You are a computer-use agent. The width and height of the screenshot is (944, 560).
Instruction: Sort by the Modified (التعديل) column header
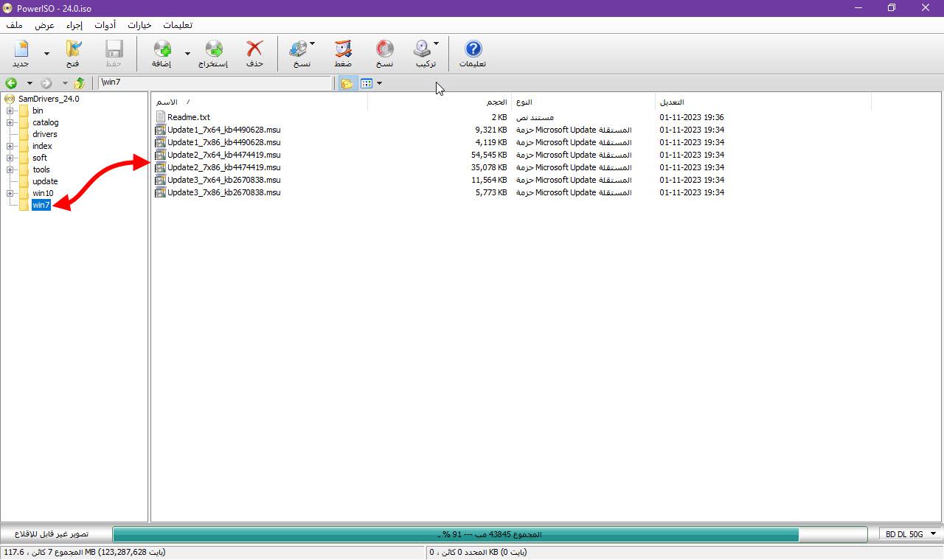763,102
